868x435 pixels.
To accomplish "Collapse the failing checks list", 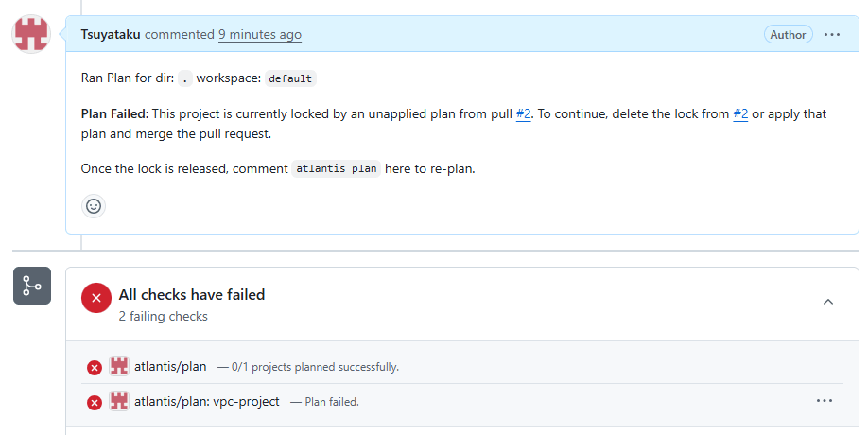I will click(828, 302).
